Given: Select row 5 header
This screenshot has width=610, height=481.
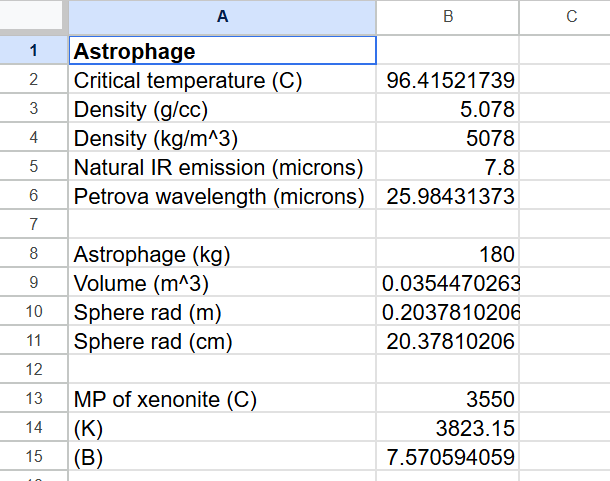Looking at the screenshot, I should pyautogui.click(x=34, y=166).
